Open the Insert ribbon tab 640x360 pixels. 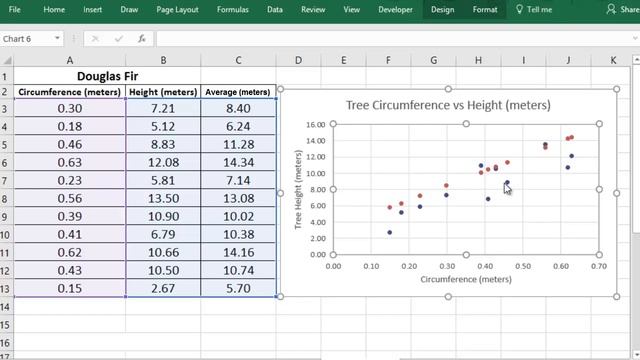point(92,9)
